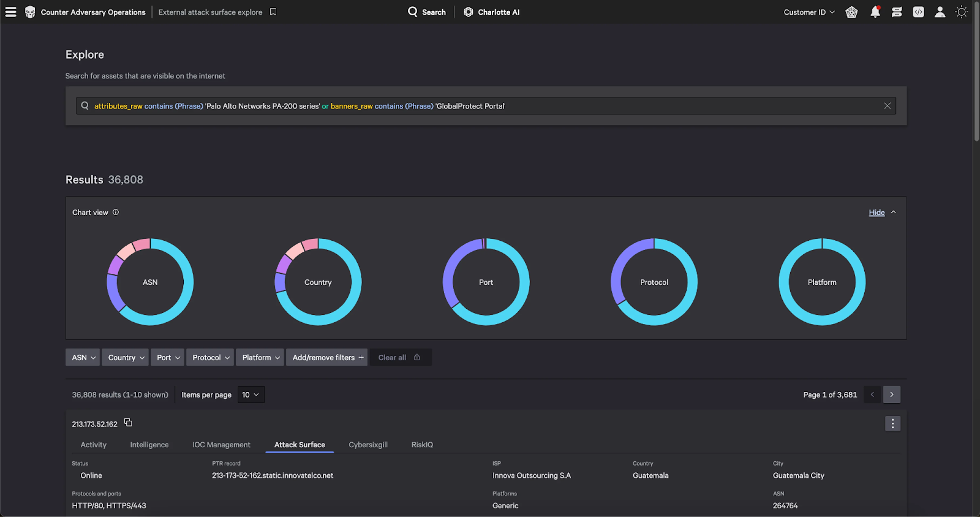
Task: Switch to the RiskIQ tab
Action: pos(422,445)
